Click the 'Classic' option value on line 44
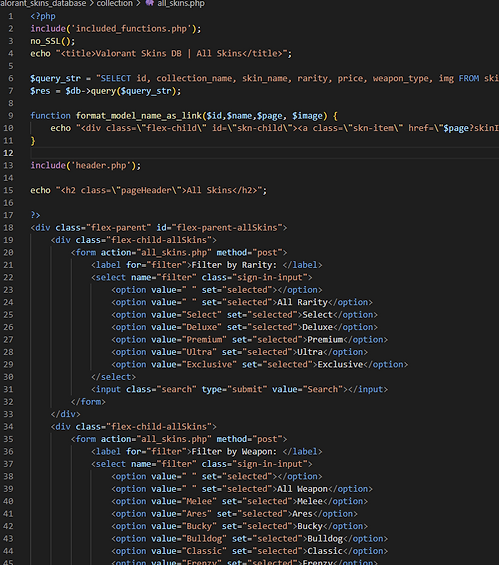 pyautogui.click(x=204, y=551)
